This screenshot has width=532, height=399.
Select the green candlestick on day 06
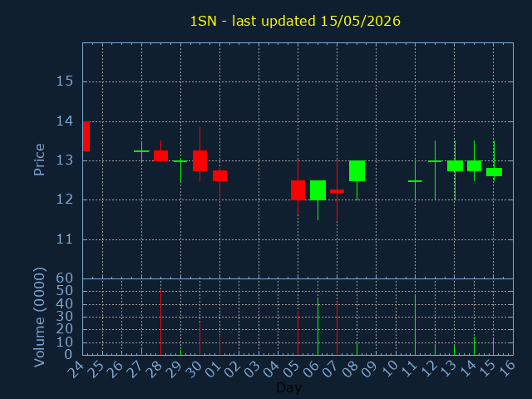tap(318, 190)
